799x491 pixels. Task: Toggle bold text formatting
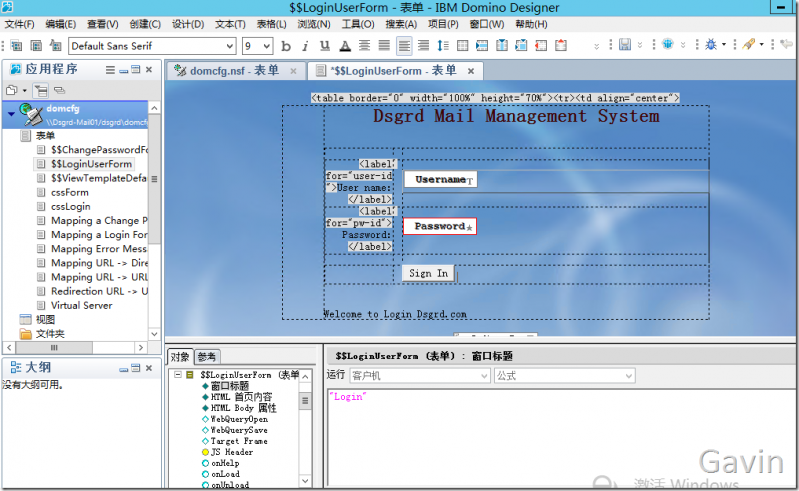point(286,46)
